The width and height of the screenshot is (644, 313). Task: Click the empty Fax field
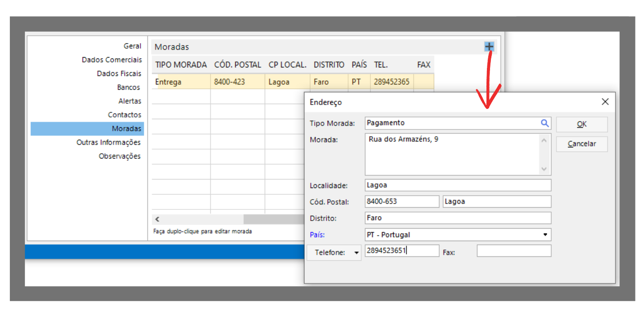click(x=514, y=251)
